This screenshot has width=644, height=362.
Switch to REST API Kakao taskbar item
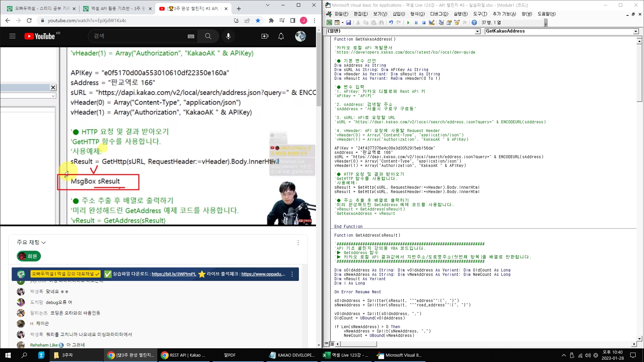184,355
